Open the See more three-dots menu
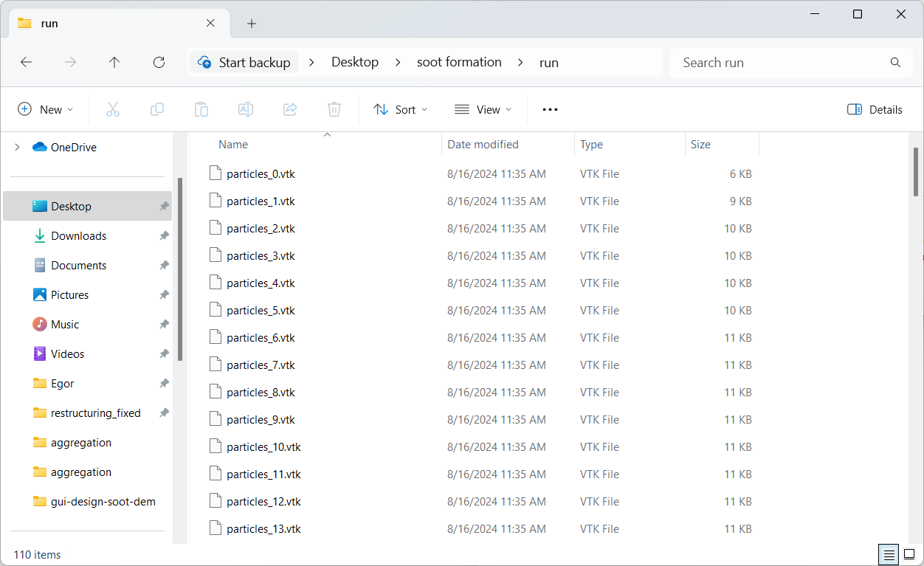 (x=550, y=109)
